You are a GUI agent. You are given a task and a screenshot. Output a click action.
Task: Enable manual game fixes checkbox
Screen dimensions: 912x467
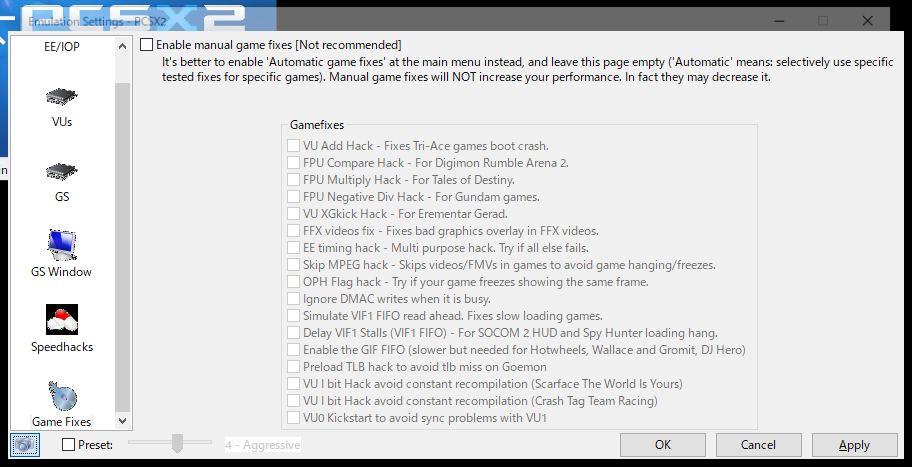pyautogui.click(x=147, y=45)
